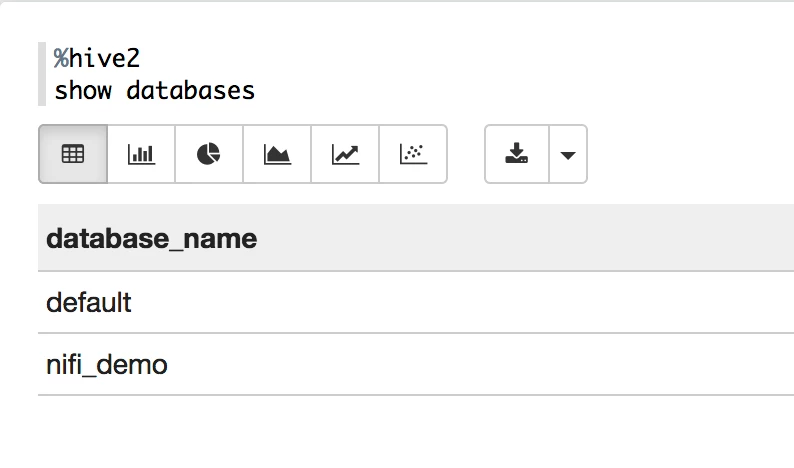
Task: Switch to the table view icon
Action: (x=73, y=154)
